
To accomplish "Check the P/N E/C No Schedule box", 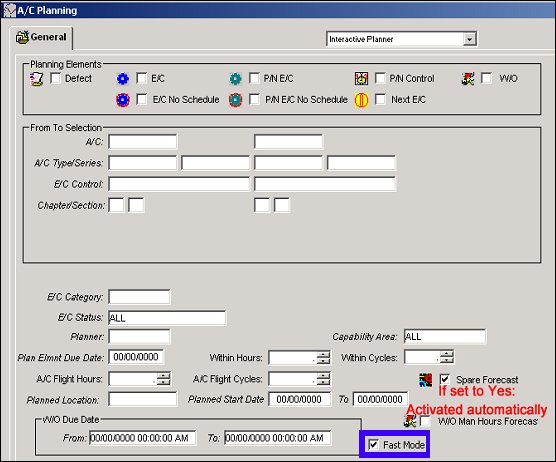I will pos(254,99).
